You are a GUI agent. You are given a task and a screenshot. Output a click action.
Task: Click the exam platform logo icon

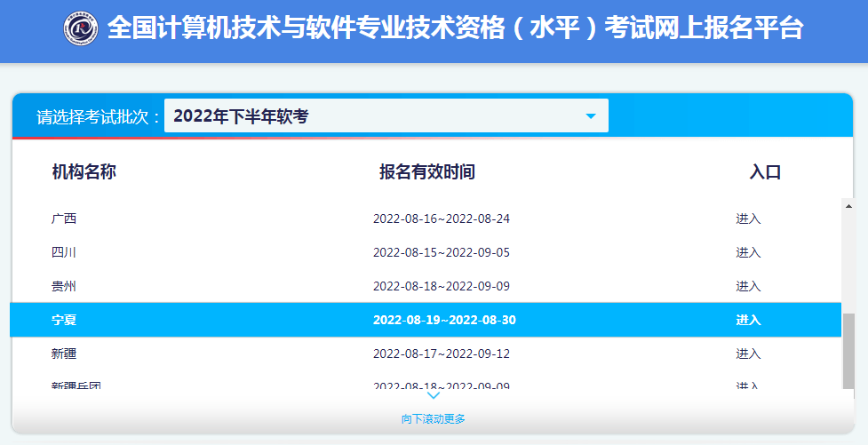[x=81, y=28]
